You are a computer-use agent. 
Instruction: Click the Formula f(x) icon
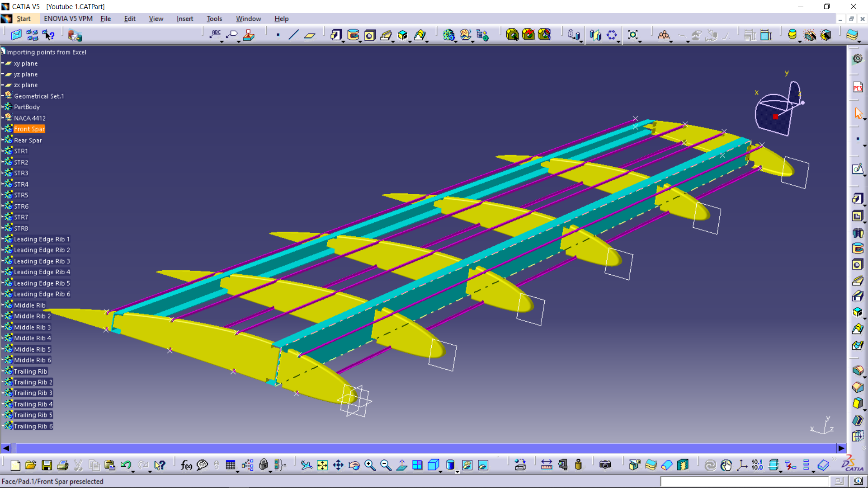[x=186, y=465]
